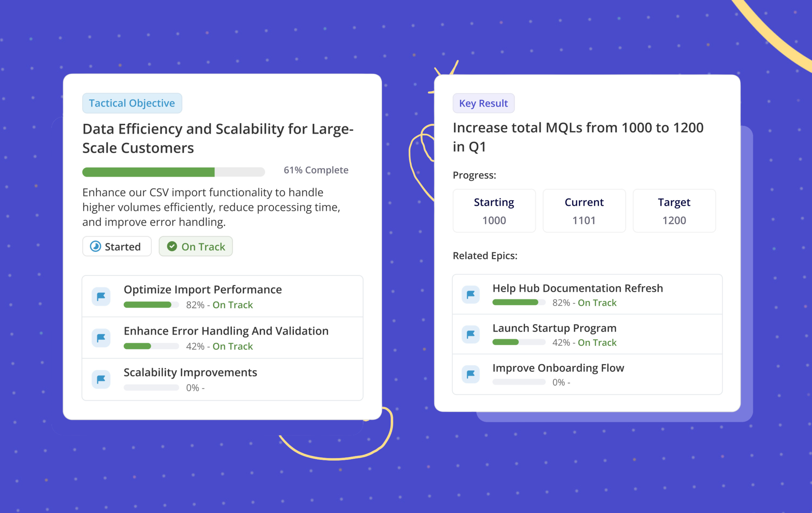Click the 61% Complete main progress bar
Viewport: 812px width, 513px height.
pyautogui.click(x=174, y=172)
